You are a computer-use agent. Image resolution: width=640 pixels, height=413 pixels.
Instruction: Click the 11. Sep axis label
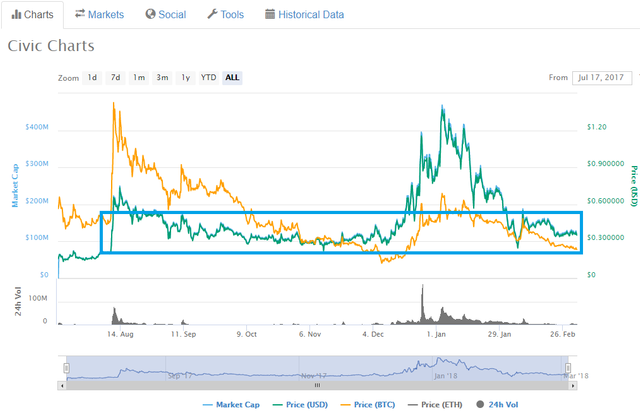183,334
